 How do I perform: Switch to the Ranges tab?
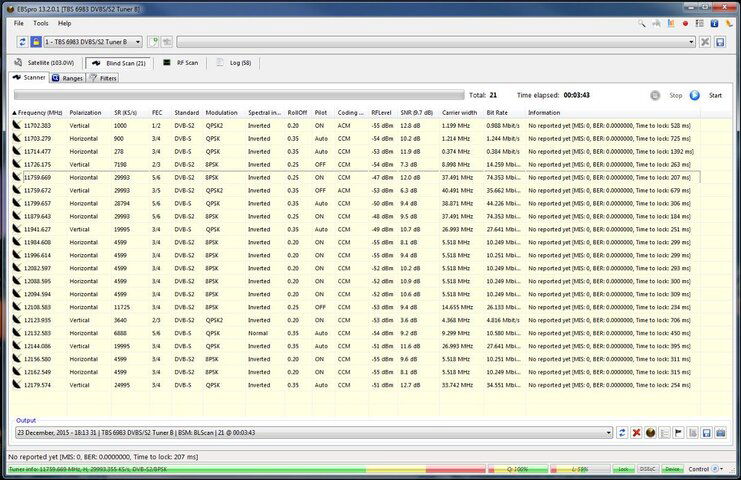coord(67,78)
